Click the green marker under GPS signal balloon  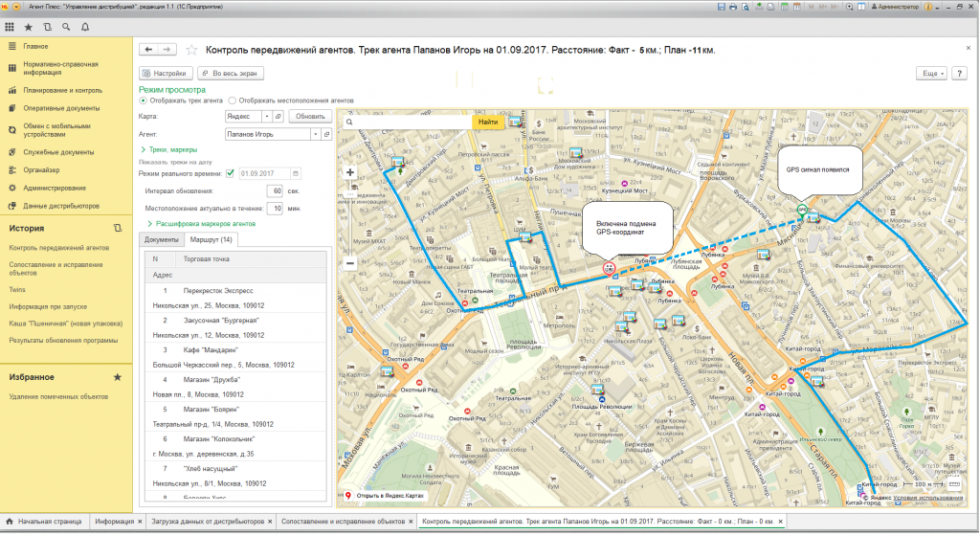point(802,210)
